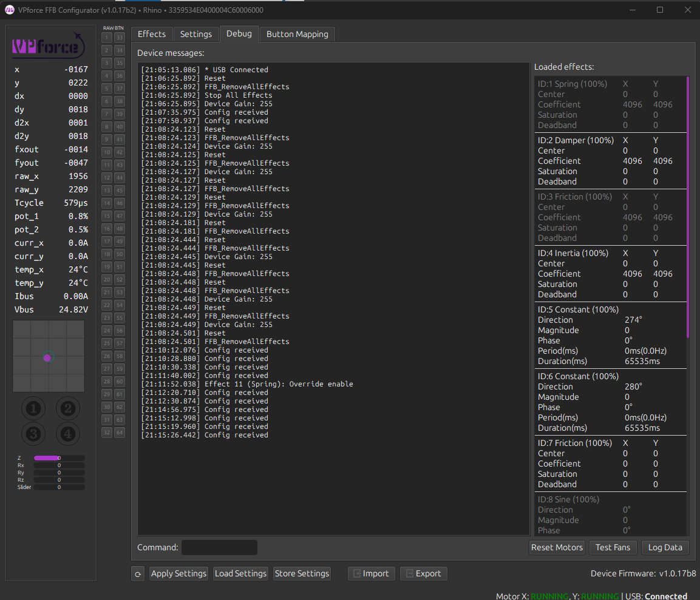Image resolution: width=700 pixels, height=600 pixels.
Task: Open the Settings tab
Action: [196, 34]
